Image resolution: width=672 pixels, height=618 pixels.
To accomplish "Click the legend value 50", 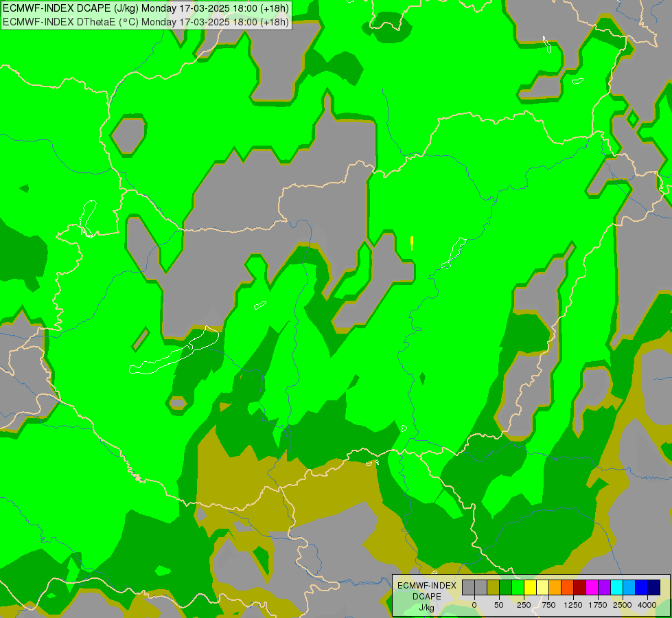I will pos(499,605).
